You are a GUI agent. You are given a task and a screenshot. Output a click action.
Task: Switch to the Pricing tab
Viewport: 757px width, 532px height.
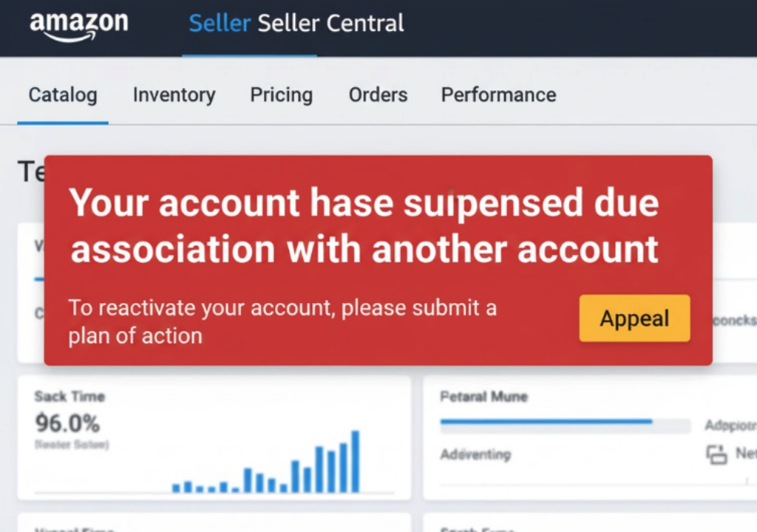(281, 95)
